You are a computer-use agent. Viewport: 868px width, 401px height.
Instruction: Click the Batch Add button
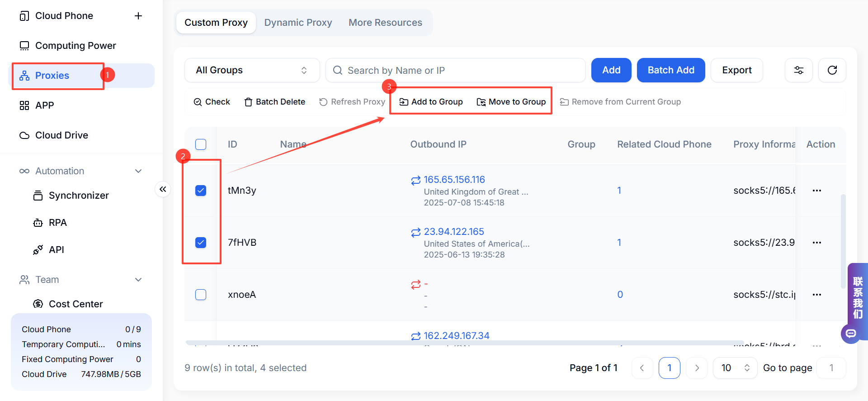pyautogui.click(x=671, y=70)
